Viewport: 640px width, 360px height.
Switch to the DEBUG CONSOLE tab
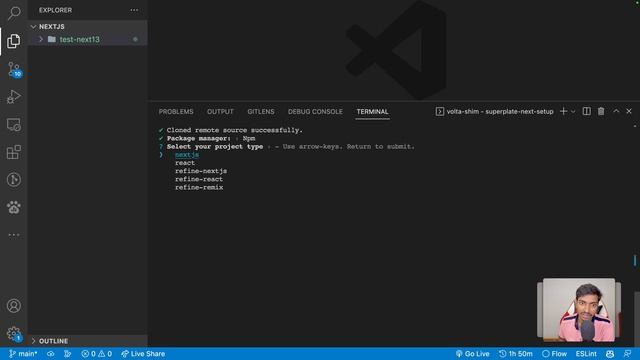pyautogui.click(x=315, y=111)
